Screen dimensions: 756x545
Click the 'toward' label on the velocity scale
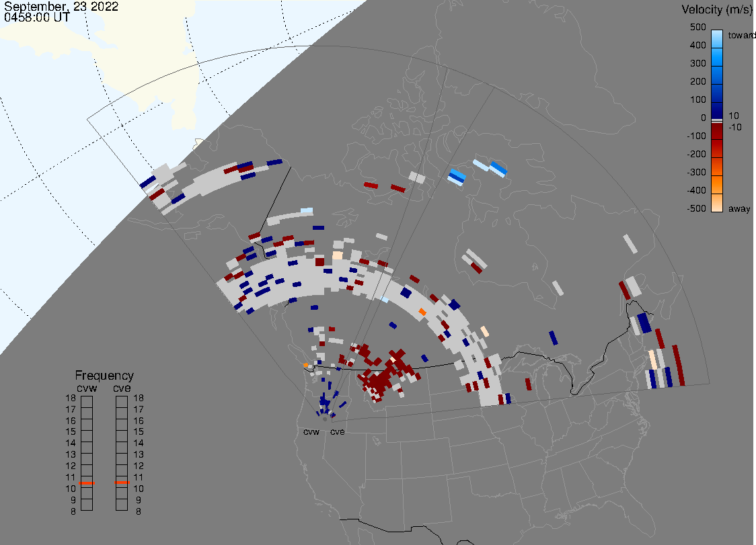[741, 35]
